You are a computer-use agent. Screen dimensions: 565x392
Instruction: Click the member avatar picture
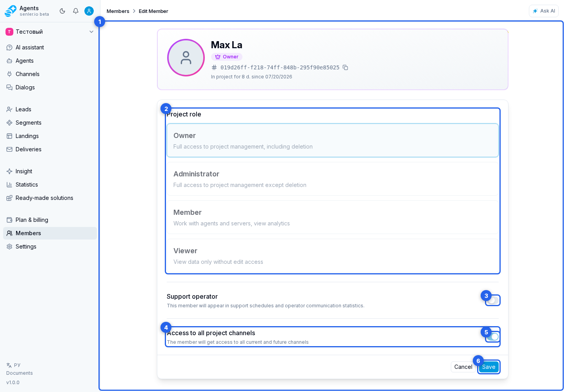186,58
